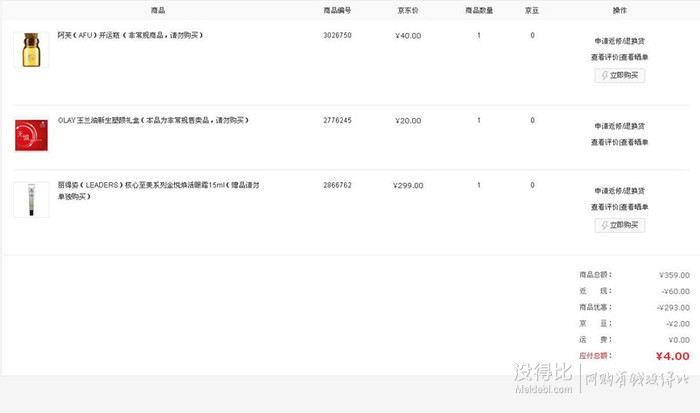The height and width of the screenshot is (413, 700).
Task: Select the ¥20.00 price cell
Action: coord(408,121)
